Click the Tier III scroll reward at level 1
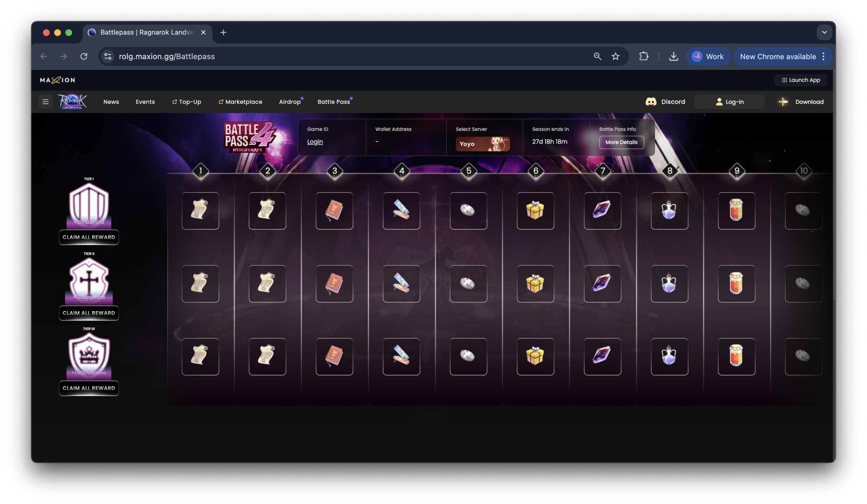 pyautogui.click(x=200, y=356)
